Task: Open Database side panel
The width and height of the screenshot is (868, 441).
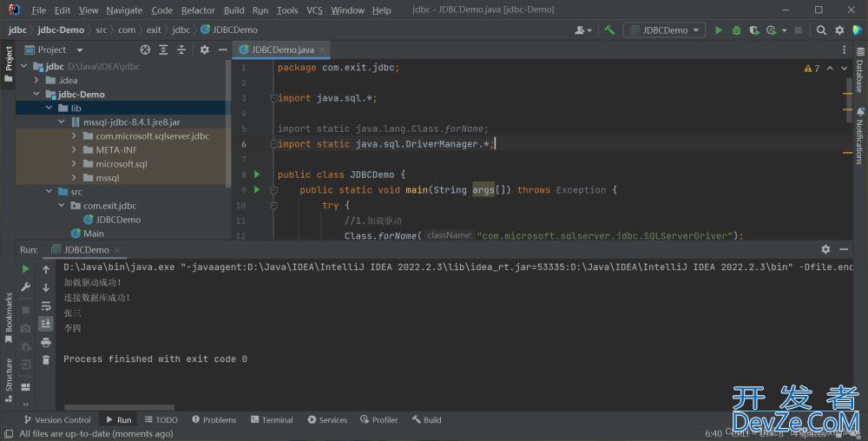Action: (859, 69)
